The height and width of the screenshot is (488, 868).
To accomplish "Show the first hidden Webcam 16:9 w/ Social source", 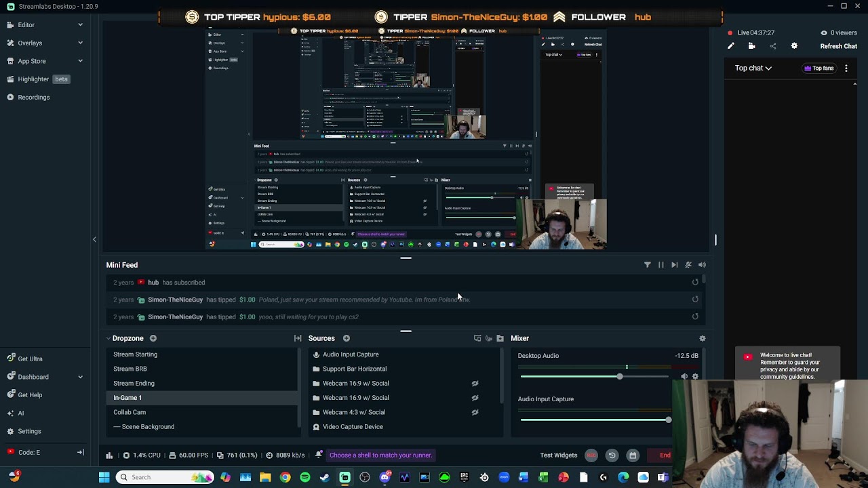I will (475, 384).
